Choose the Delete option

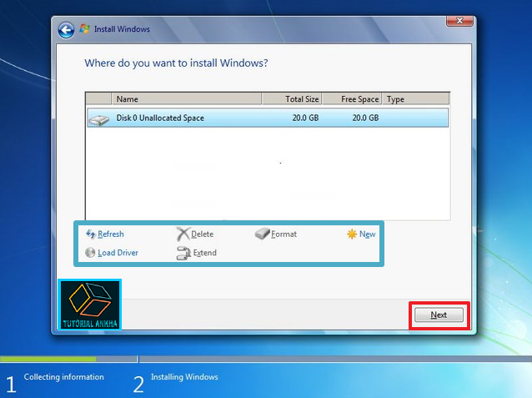(203, 234)
